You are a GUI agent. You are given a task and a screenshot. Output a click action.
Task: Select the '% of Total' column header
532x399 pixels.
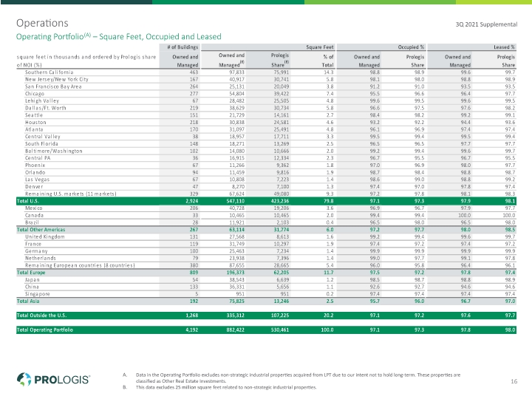click(x=328, y=61)
